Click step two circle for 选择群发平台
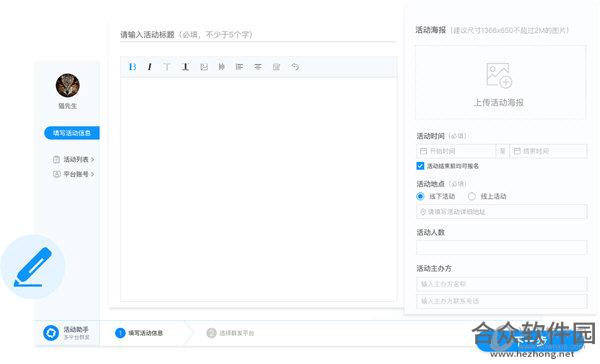 click(212, 333)
